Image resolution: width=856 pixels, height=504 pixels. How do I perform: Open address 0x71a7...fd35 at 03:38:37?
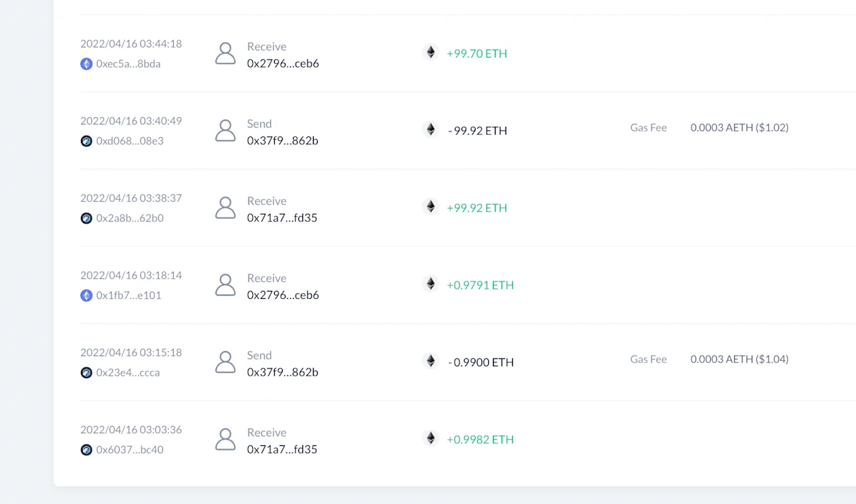click(282, 218)
